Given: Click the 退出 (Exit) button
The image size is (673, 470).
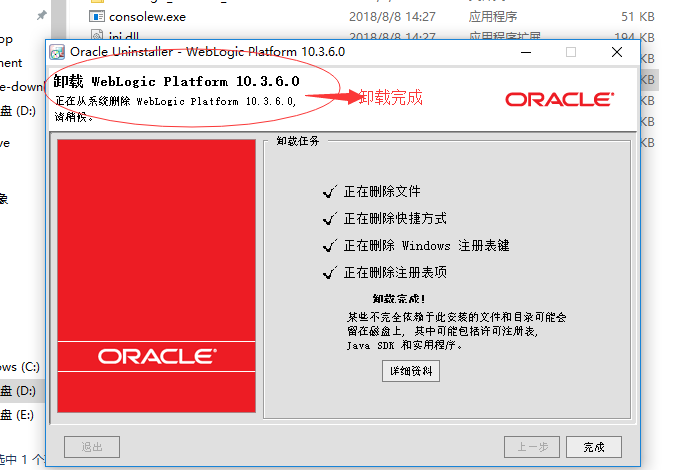Looking at the screenshot, I should (92, 447).
